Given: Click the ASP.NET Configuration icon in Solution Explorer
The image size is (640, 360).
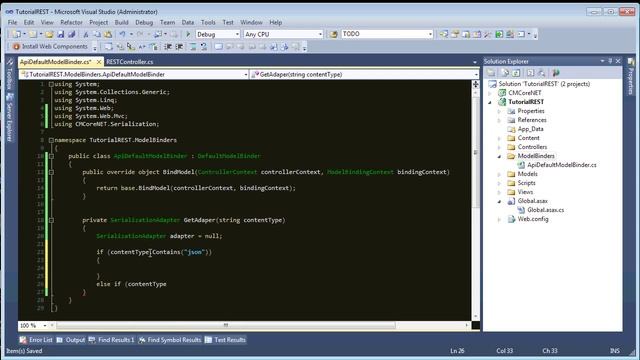Looking at the screenshot, I should (555, 73).
